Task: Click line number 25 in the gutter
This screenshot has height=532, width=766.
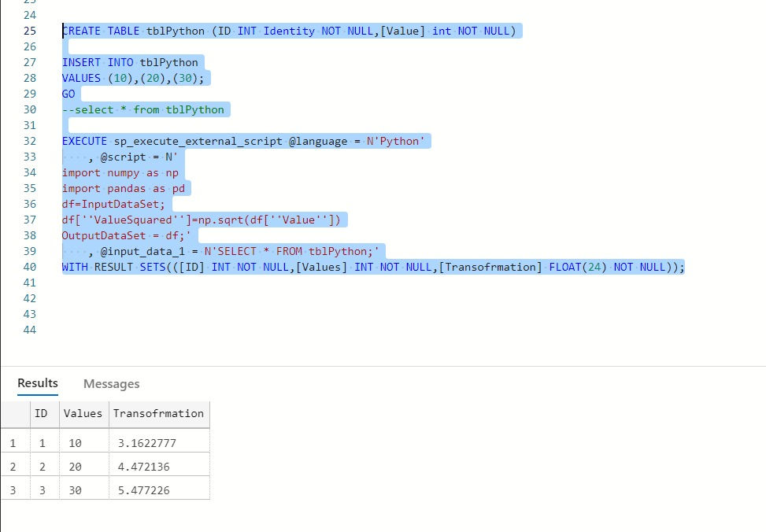Action: 30,31
